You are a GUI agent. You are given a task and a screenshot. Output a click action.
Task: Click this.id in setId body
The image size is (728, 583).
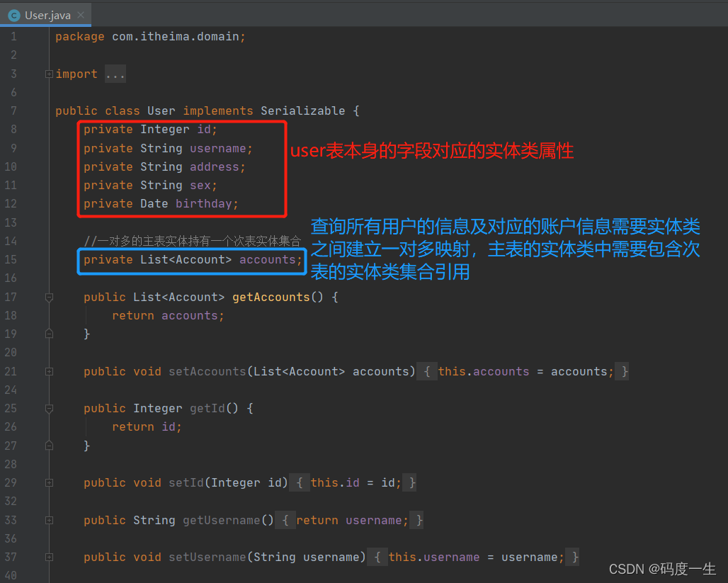coord(335,483)
